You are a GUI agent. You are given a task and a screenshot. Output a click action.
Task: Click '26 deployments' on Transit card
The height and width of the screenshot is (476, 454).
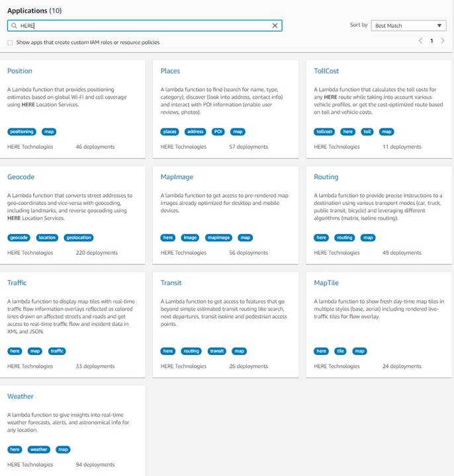(249, 366)
